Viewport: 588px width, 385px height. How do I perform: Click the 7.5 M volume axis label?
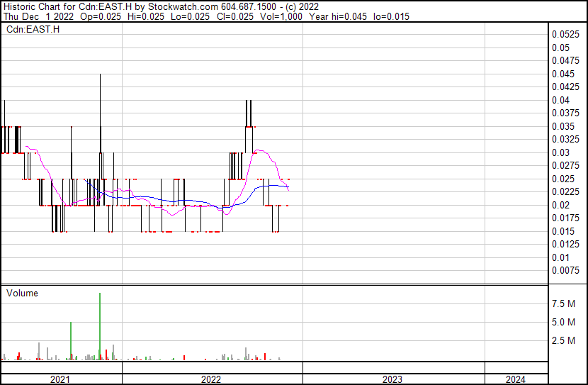(x=563, y=304)
